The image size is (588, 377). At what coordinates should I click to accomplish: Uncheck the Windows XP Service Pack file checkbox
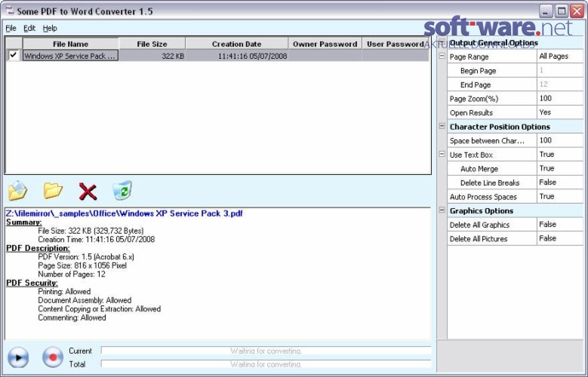pos(14,55)
